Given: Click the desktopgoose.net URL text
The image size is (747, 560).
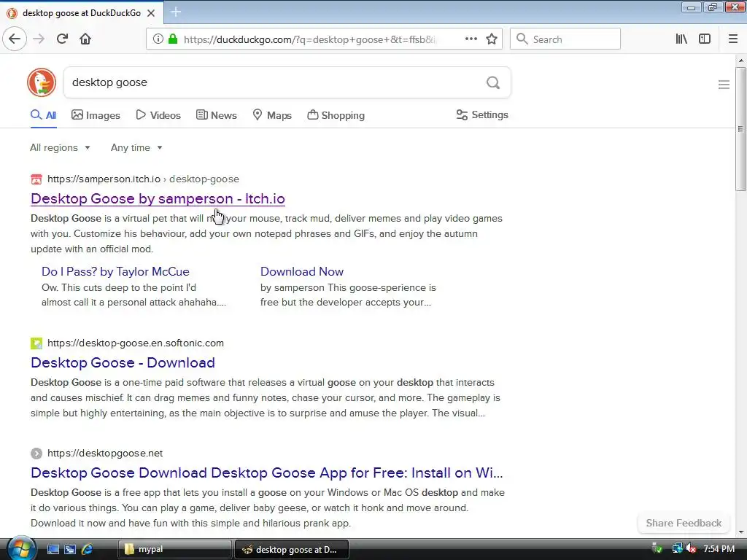Looking at the screenshot, I should (x=105, y=454).
